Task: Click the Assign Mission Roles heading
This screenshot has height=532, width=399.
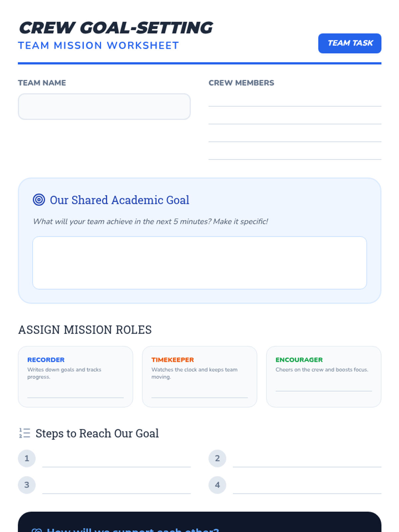Action: [x=85, y=330]
